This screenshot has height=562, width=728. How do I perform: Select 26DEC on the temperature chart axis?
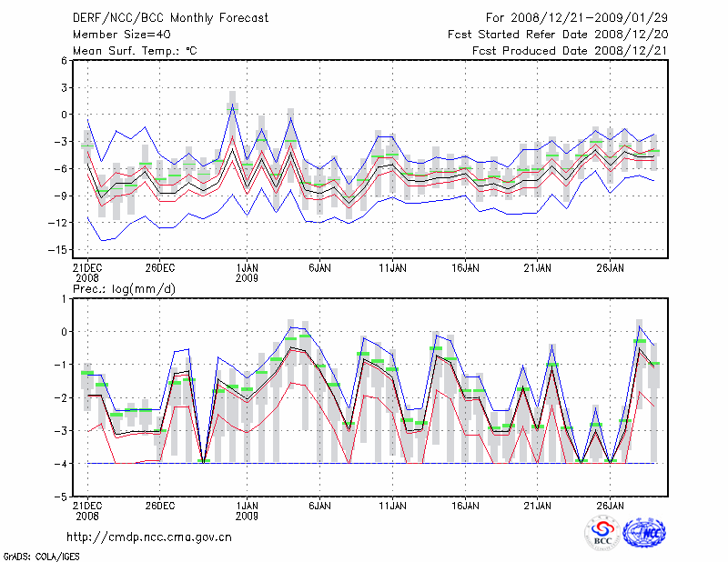pos(160,268)
